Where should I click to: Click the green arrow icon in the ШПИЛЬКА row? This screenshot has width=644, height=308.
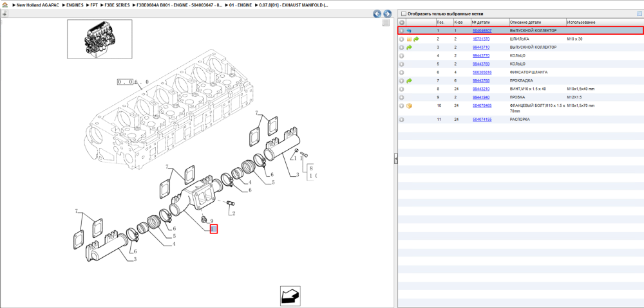[416, 39]
